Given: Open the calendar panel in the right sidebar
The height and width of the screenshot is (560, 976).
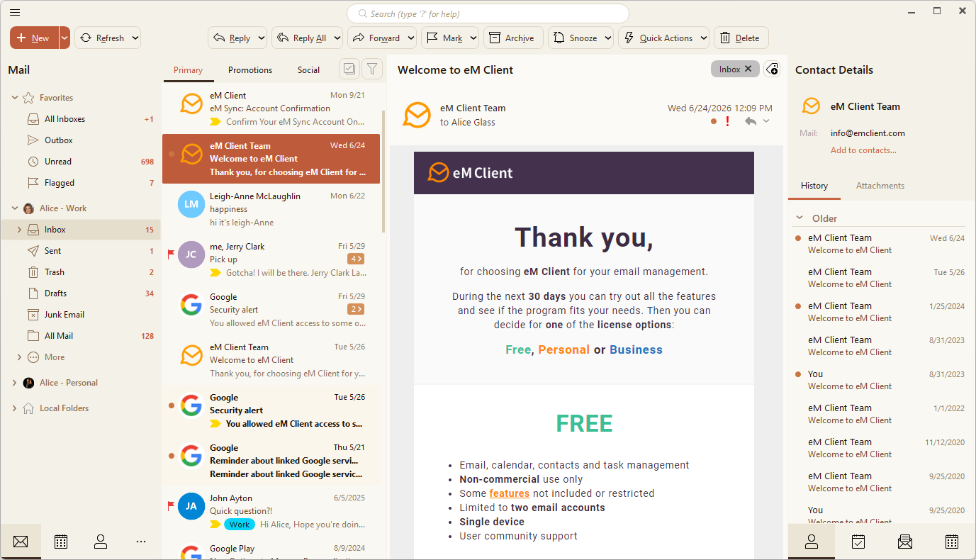Looking at the screenshot, I should point(952,542).
